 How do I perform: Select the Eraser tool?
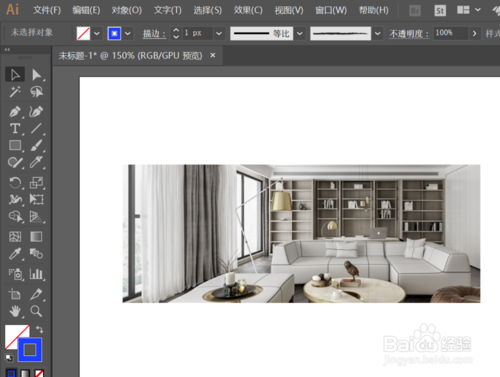[x=36, y=162]
